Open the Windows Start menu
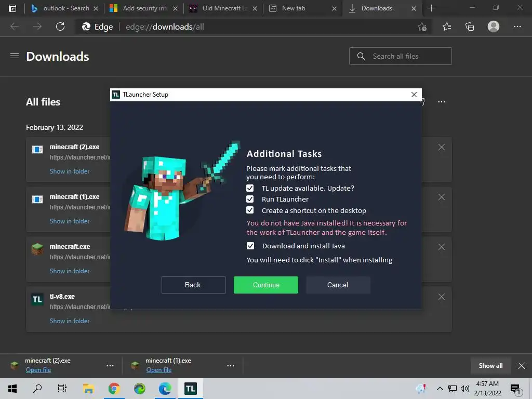Image resolution: width=532 pixels, height=399 pixels. (12, 389)
